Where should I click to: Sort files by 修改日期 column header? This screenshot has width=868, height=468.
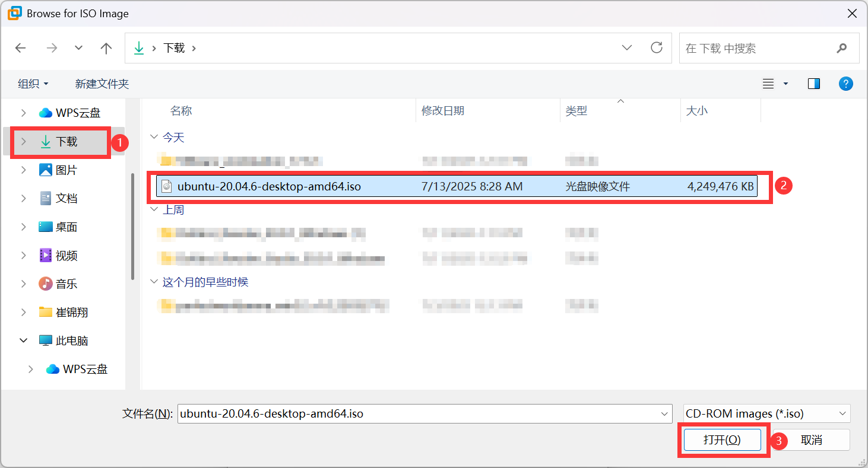coord(443,111)
